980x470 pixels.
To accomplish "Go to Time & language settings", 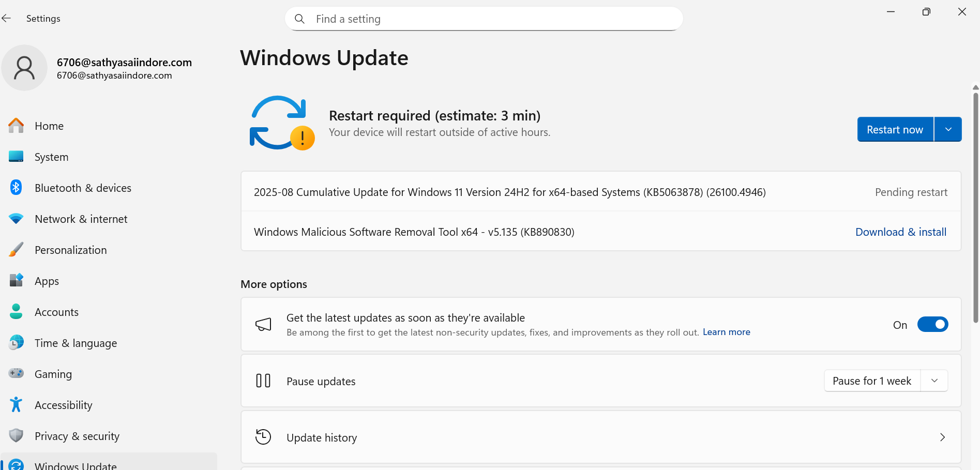I will [x=76, y=343].
